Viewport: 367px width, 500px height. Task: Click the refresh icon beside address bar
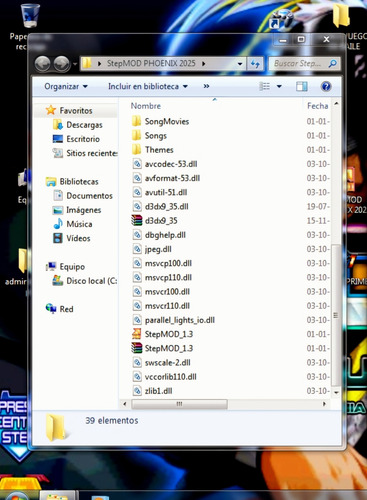click(x=255, y=63)
